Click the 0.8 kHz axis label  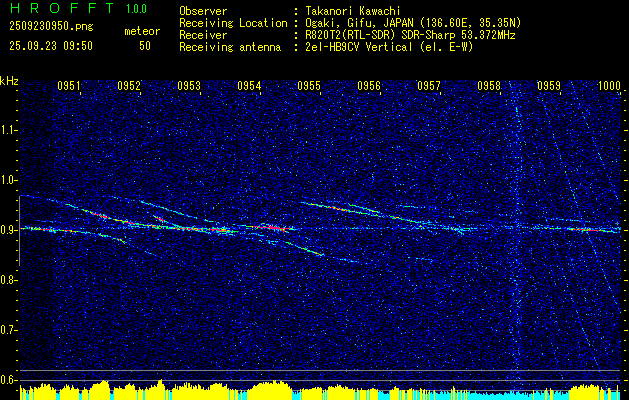(8, 280)
